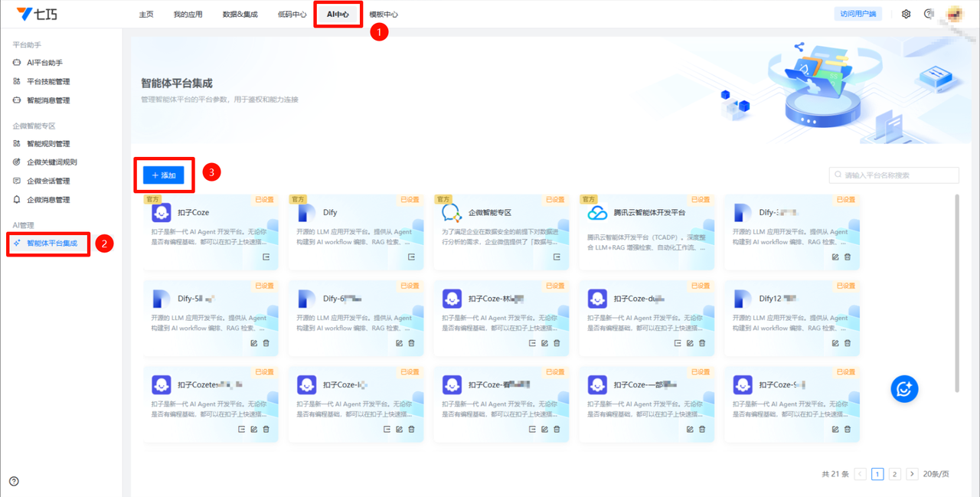This screenshot has width=980, height=497.
Task: Open the 数据&集成 tab
Action: tap(240, 15)
